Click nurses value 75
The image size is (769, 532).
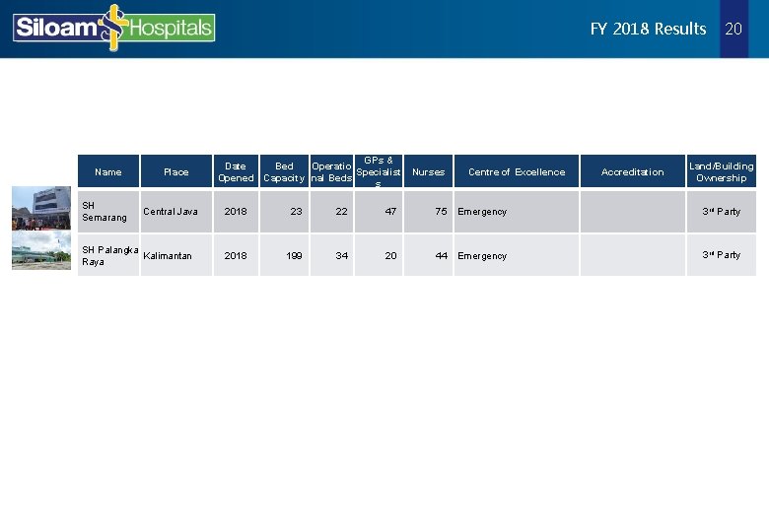point(441,212)
